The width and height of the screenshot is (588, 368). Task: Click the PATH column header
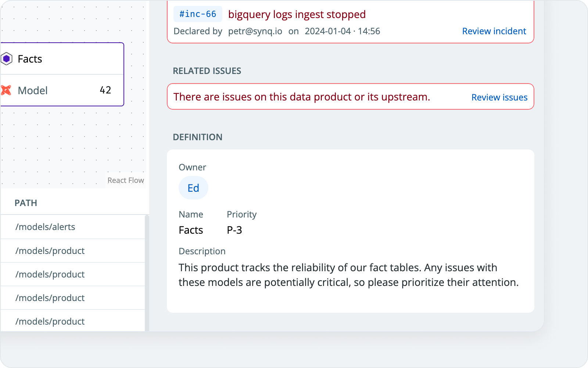[x=26, y=203]
